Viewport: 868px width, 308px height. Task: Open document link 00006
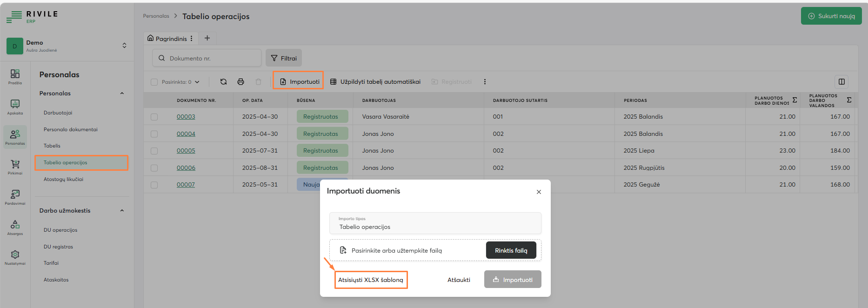click(186, 168)
